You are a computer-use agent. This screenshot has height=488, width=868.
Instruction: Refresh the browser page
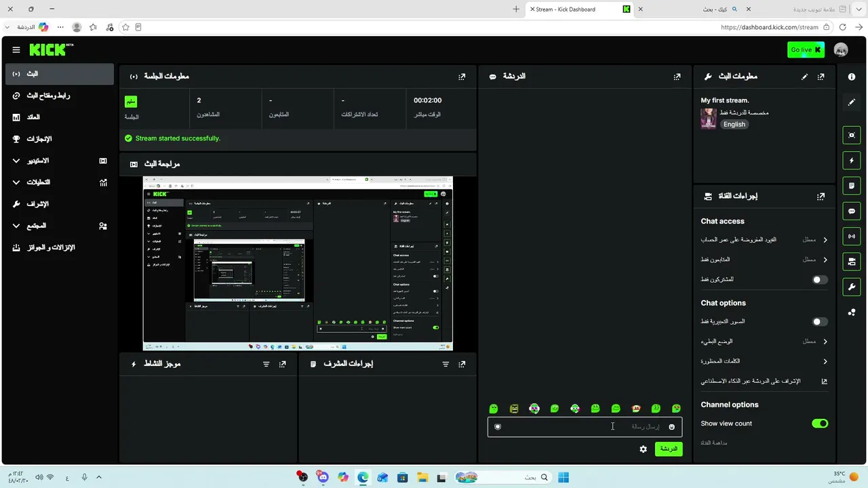(843, 27)
